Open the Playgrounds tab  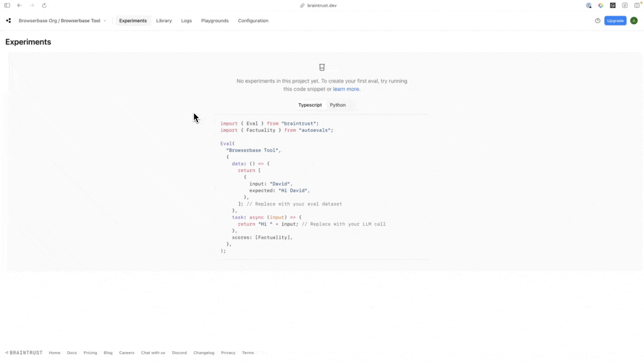click(215, 21)
